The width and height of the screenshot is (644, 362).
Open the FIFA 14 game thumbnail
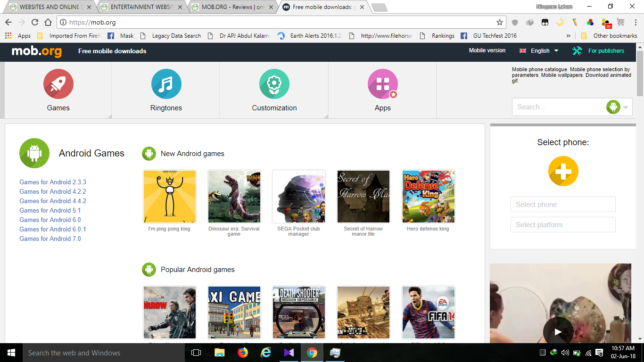[429, 313]
